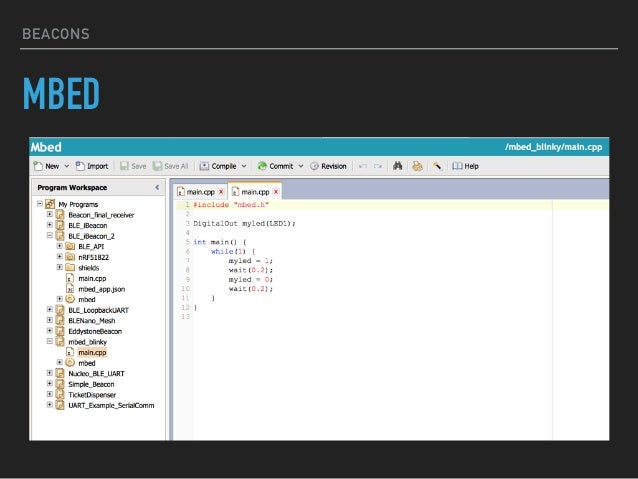Image resolution: width=638 pixels, height=479 pixels.
Task: Select the EddystoneBeacon program
Action: pyautogui.click(x=95, y=331)
